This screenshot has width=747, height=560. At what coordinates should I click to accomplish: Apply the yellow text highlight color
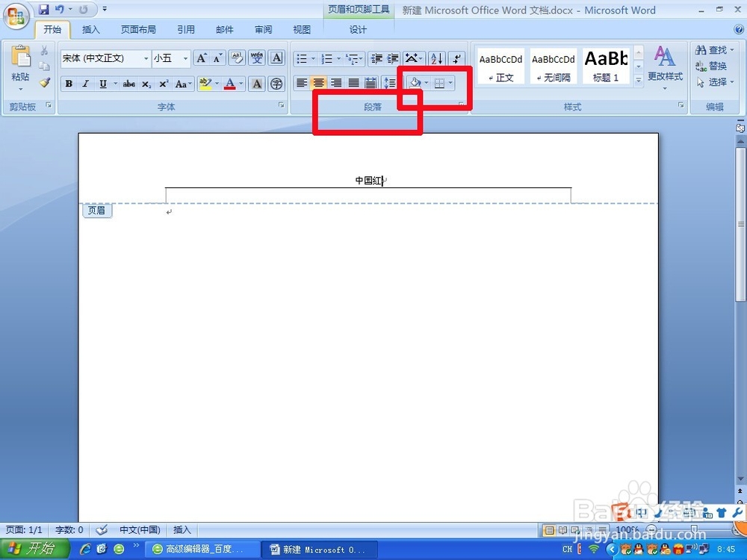tap(205, 84)
